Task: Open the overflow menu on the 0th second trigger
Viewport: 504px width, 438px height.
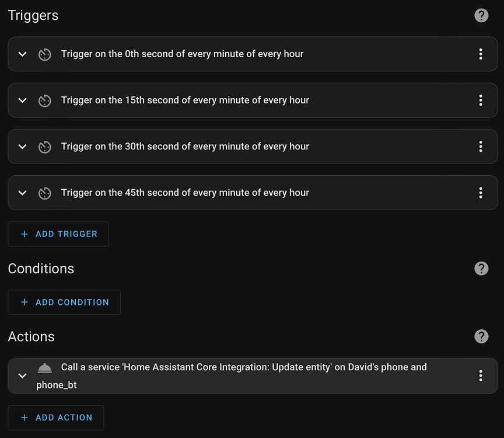Action: pyautogui.click(x=481, y=54)
